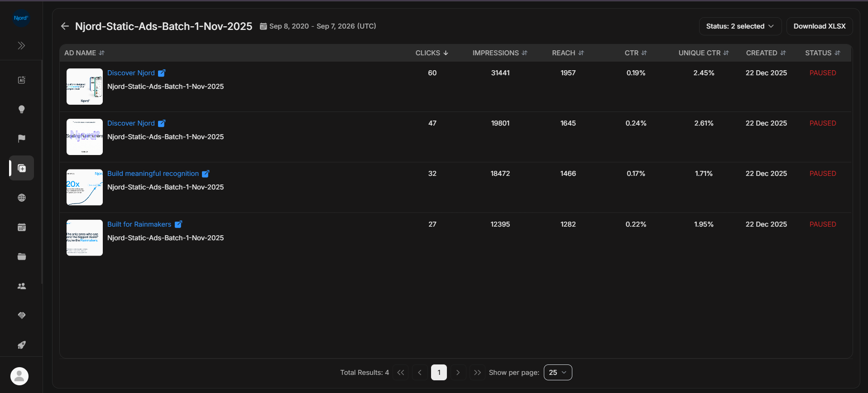This screenshot has height=393, width=868.
Task: Open the Build meaningful recognition ad link
Action: tap(153, 174)
